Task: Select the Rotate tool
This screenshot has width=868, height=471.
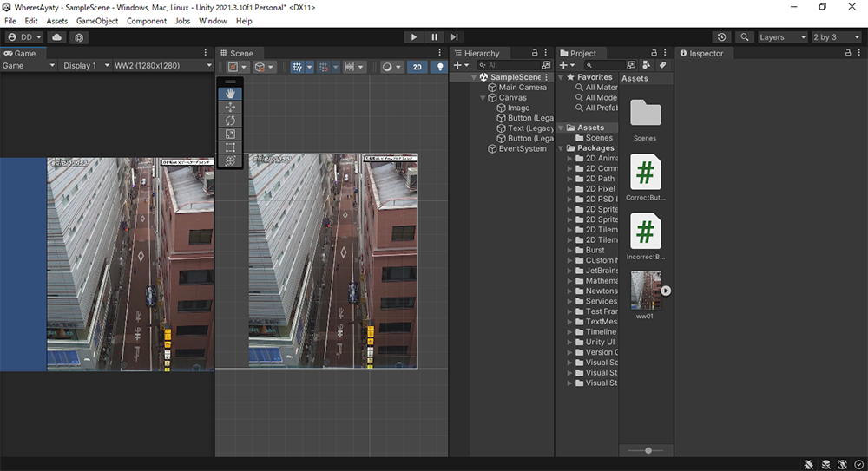Action: (x=230, y=121)
